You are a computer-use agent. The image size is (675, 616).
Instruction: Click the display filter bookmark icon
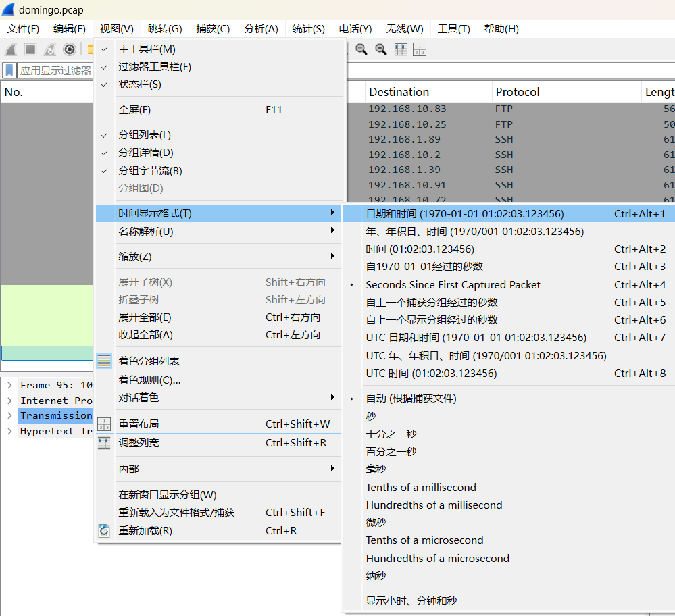[9, 70]
